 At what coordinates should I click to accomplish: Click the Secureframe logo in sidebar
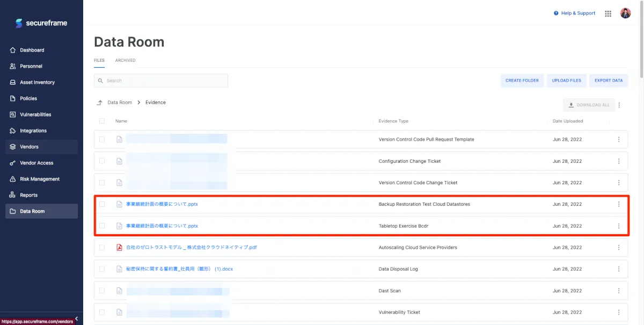tap(41, 23)
